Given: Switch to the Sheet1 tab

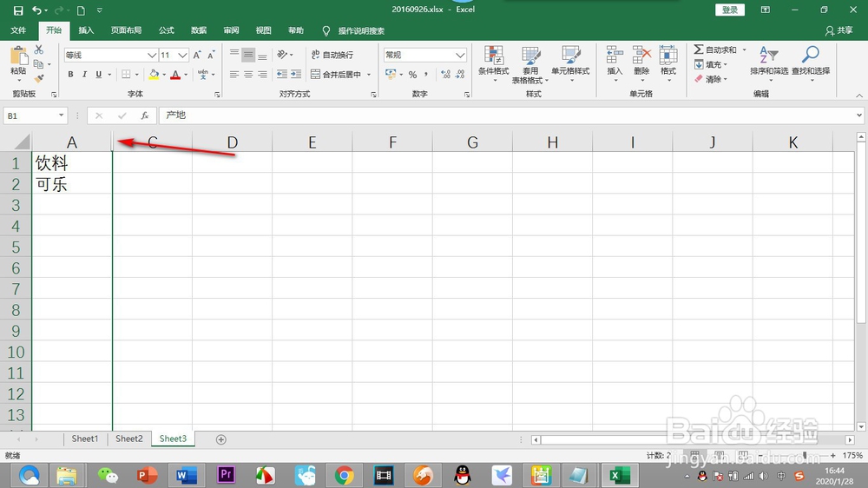Looking at the screenshot, I should click(x=85, y=439).
